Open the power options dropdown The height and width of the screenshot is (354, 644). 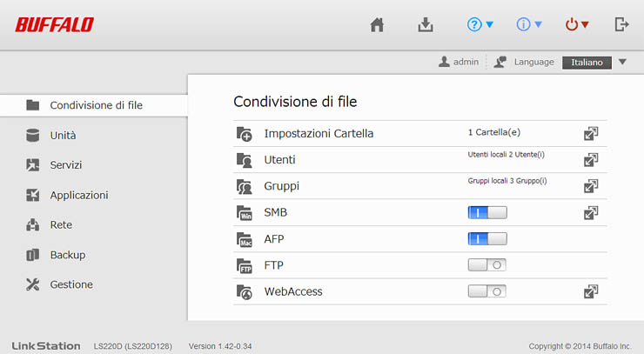pyautogui.click(x=577, y=25)
